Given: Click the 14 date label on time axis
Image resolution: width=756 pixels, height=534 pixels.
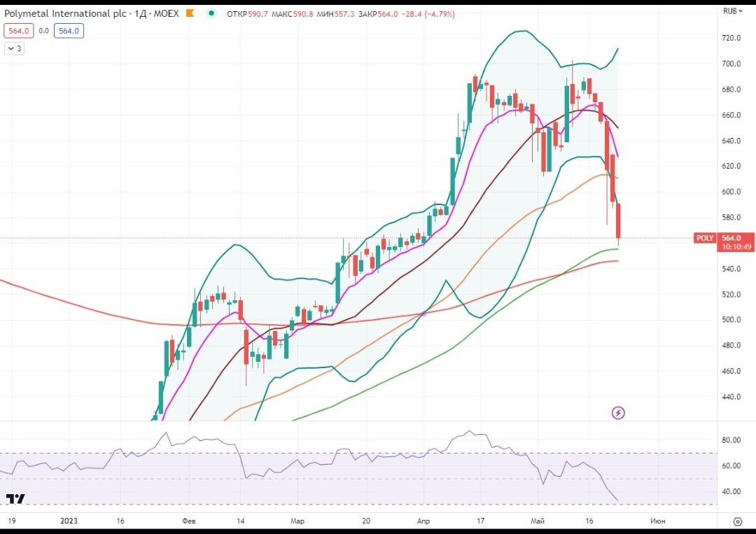Looking at the screenshot, I should click(x=241, y=521).
